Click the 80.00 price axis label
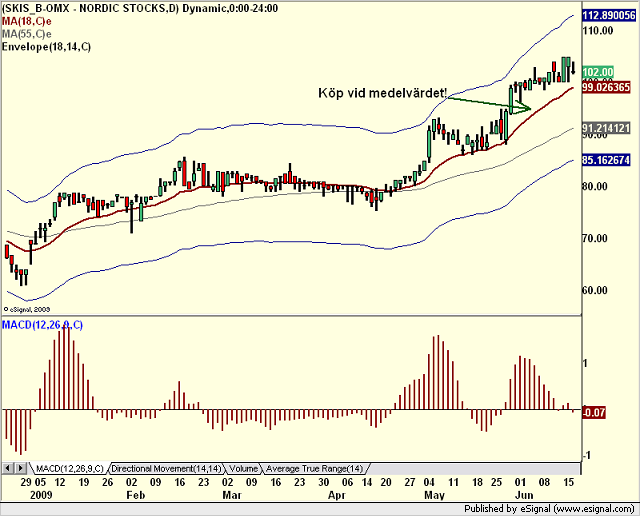 [595, 186]
